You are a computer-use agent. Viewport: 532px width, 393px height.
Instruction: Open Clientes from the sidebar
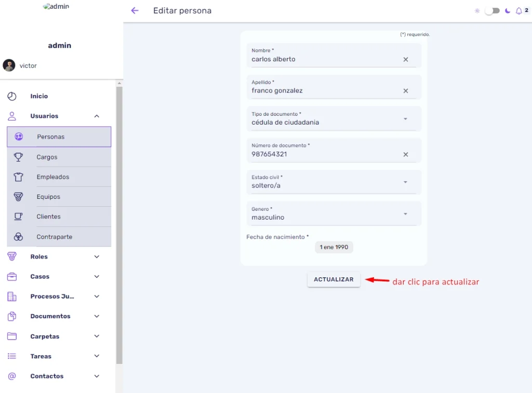click(59, 216)
